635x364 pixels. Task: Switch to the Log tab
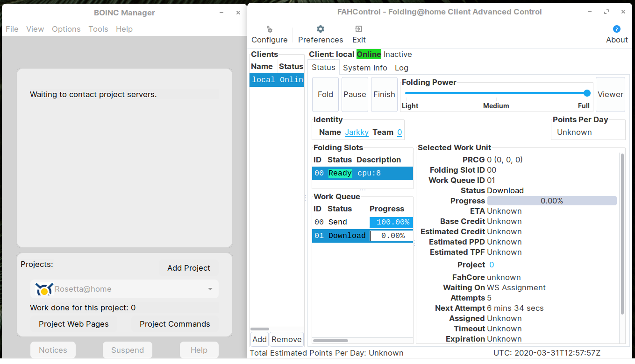click(401, 68)
